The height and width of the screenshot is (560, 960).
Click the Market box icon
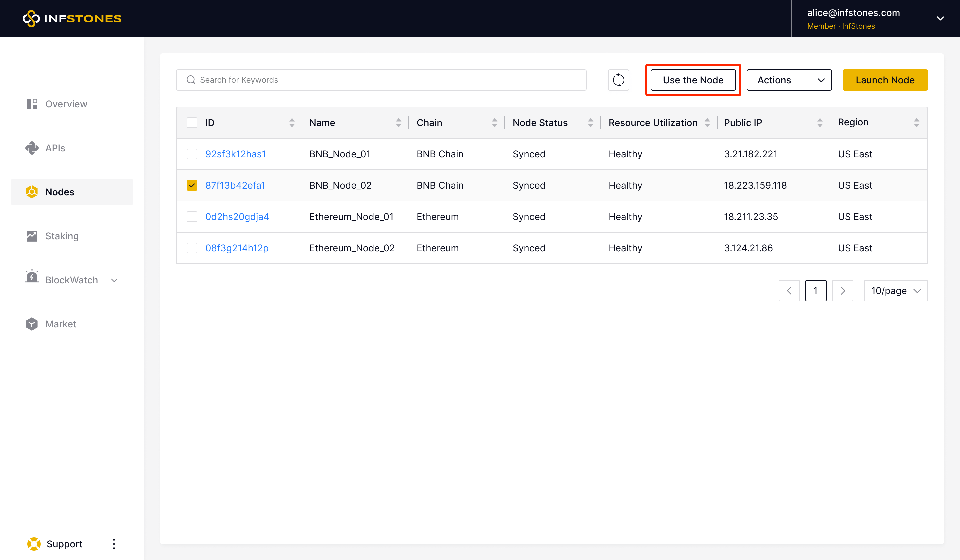32,324
